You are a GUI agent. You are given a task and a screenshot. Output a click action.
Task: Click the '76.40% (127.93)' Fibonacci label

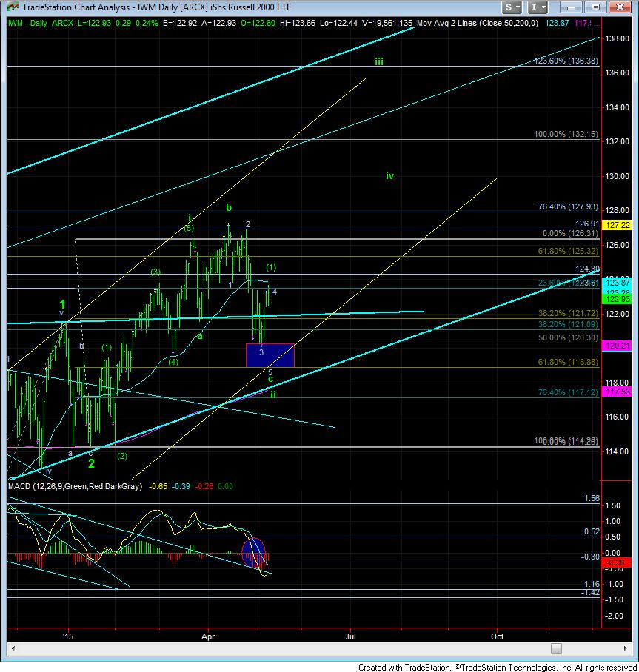pos(568,206)
